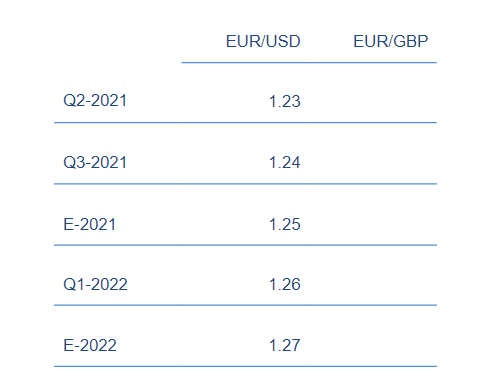Click empty EUR/GBP cell for E-2022
502x391 pixels.
373,336
